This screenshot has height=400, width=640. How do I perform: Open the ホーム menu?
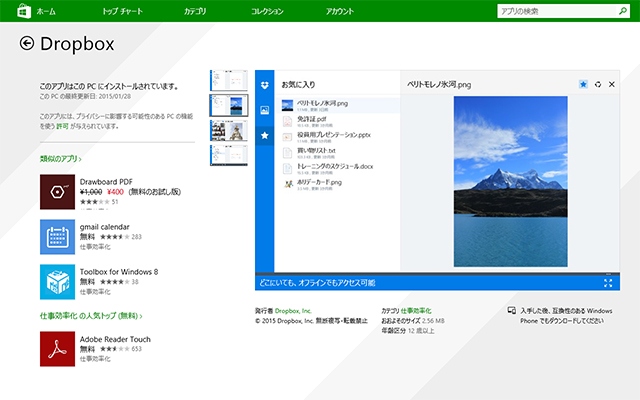tap(46, 11)
